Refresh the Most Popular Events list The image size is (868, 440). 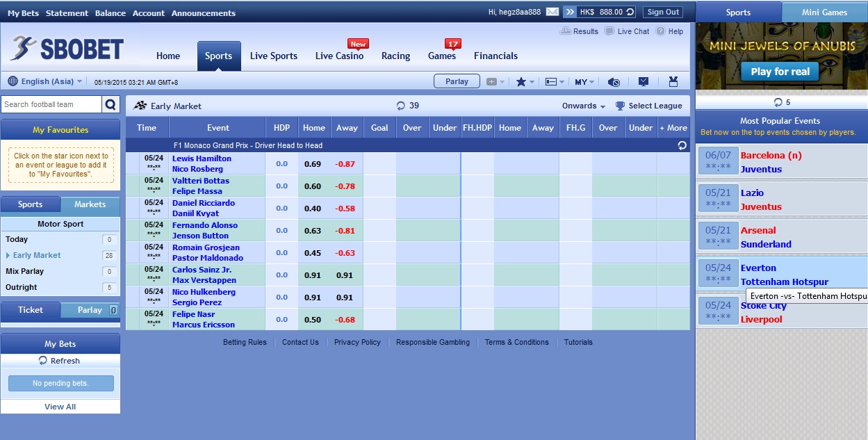pyautogui.click(x=778, y=102)
